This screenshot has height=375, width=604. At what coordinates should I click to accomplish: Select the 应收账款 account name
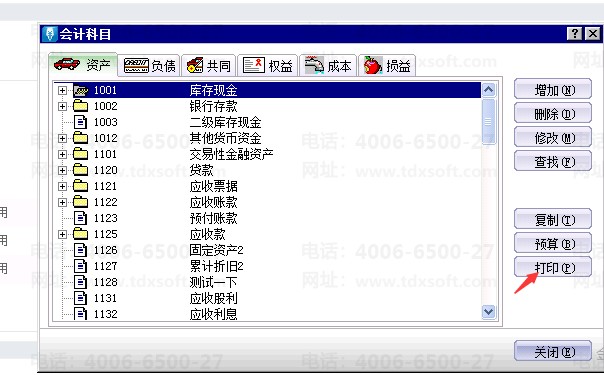click(213, 202)
